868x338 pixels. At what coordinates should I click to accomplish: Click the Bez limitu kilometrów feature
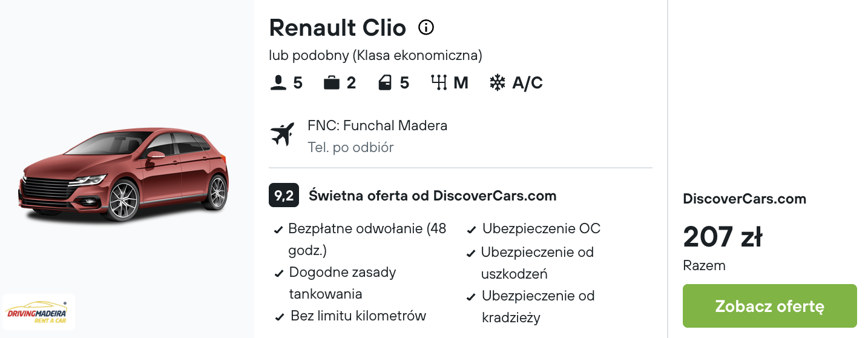point(358,316)
